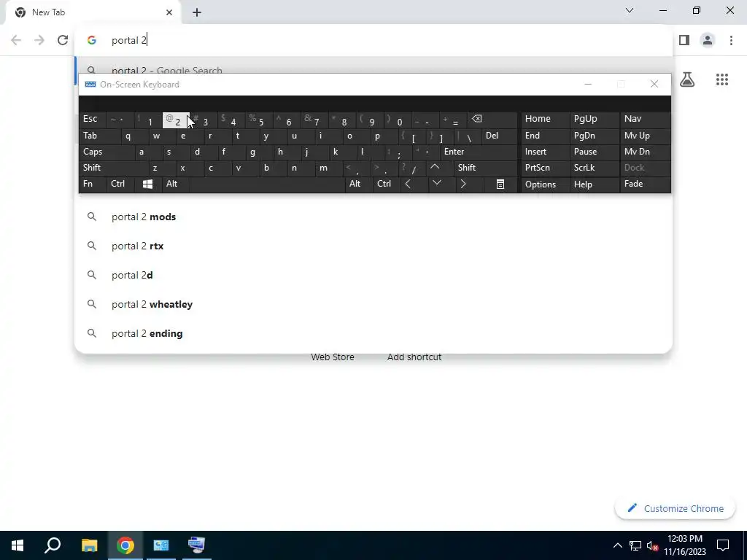Click the letter m key on On-Screen Keyboard
The height and width of the screenshot is (560, 747).
tap(329, 168)
